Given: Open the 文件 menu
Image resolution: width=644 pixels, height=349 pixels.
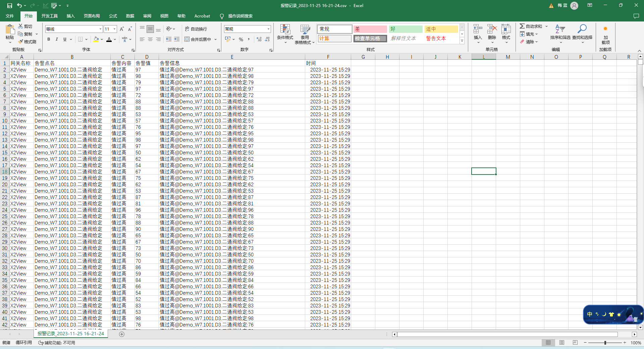Looking at the screenshot, I should coord(10,16).
